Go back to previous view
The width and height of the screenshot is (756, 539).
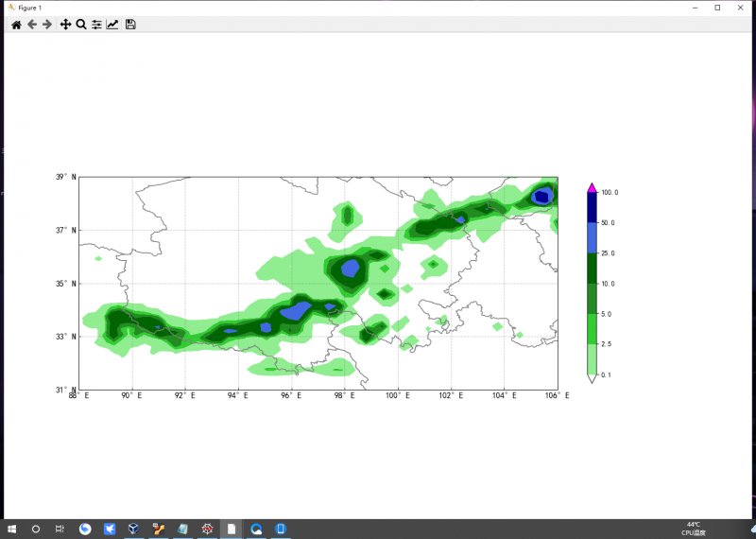[x=32, y=25]
